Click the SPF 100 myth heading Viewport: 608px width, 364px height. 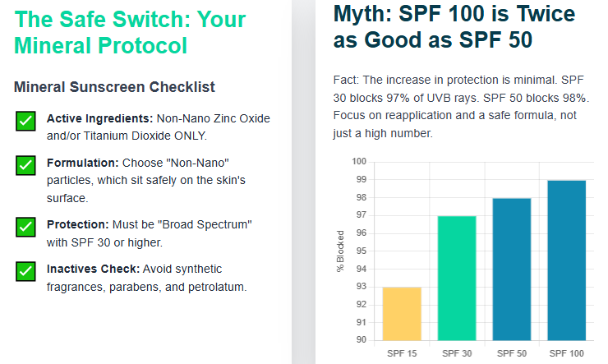[x=454, y=26]
